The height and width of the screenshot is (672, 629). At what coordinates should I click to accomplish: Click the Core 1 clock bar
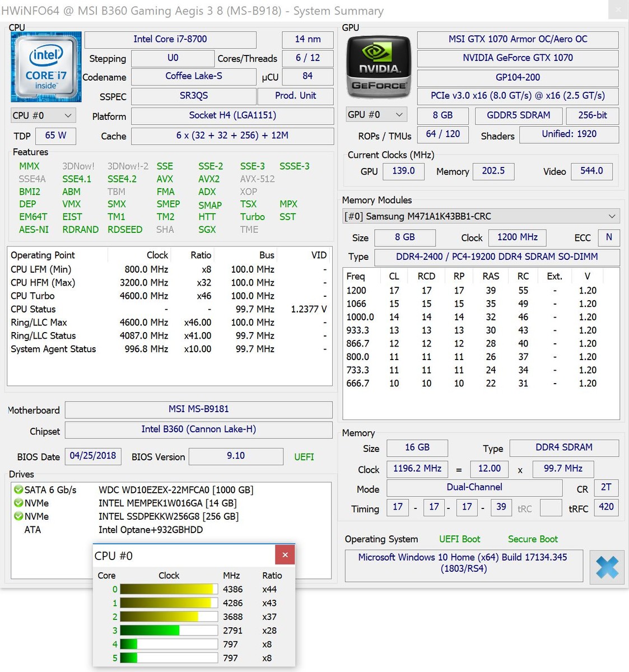click(169, 603)
